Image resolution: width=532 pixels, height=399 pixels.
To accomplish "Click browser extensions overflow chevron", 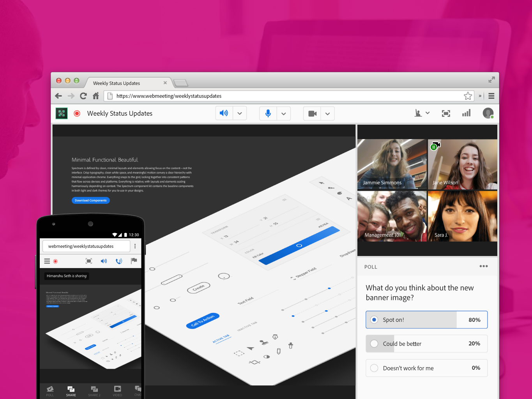I will click(x=480, y=96).
